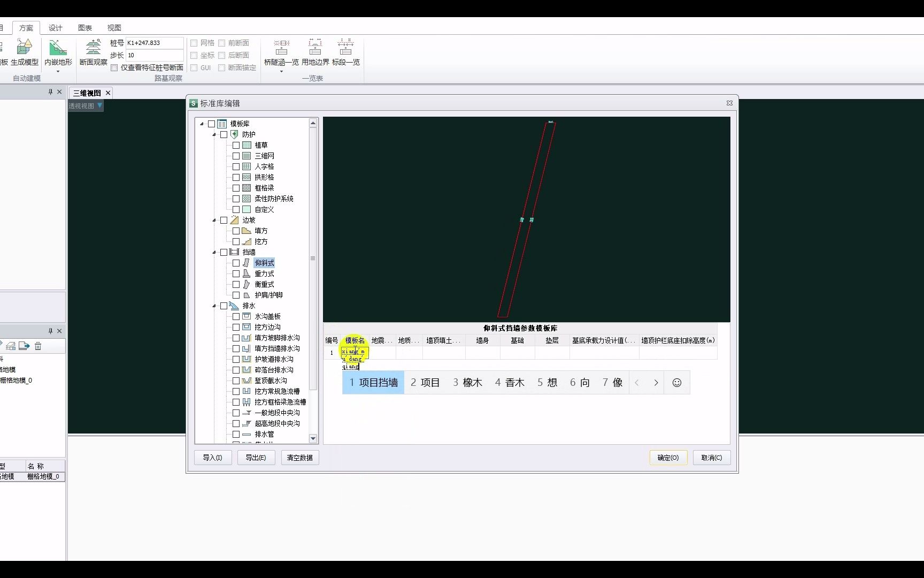Image resolution: width=924 pixels, height=578 pixels.
Task: Select the 水沟盖板 drainage icon
Action: pyautogui.click(x=247, y=316)
